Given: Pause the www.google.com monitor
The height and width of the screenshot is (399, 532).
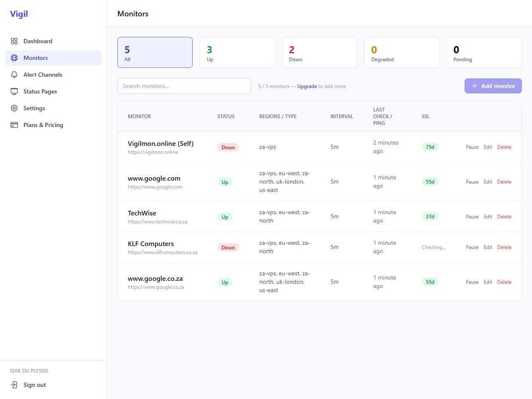Looking at the screenshot, I should (472, 182).
